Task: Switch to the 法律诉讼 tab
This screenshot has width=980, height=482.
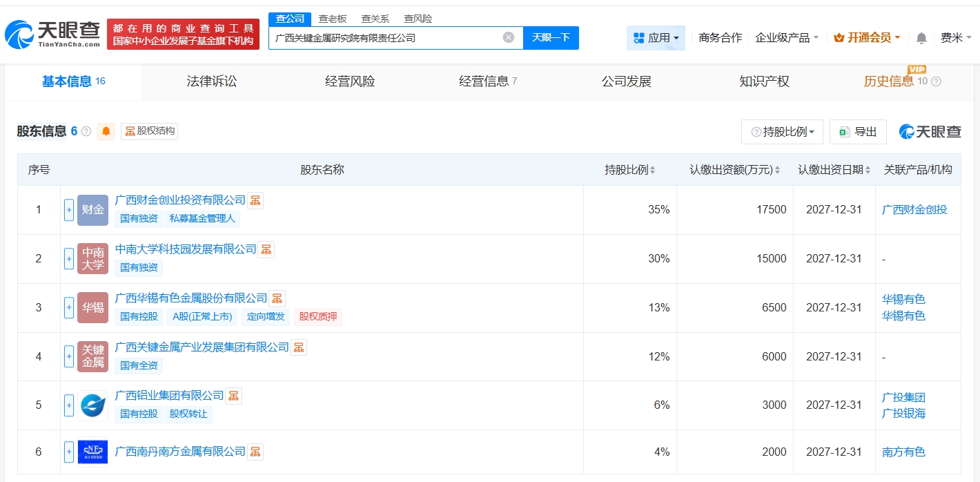Action: coord(212,81)
